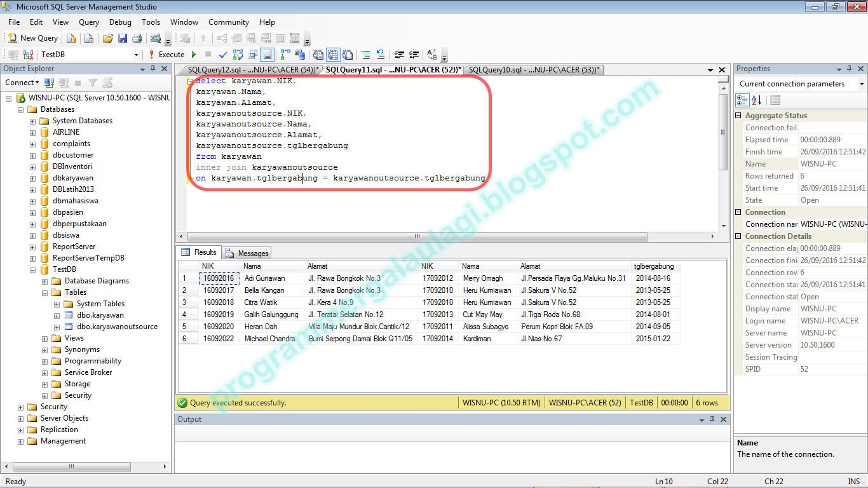The image size is (868, 488).
Task: Click the Parse query checkmark icon
Action: pos(224,55)
